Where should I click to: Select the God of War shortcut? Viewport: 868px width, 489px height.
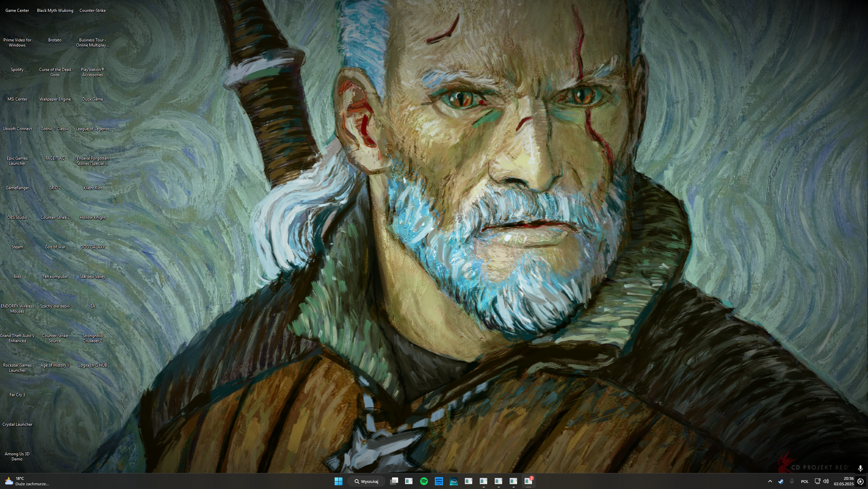pos(55,247)
